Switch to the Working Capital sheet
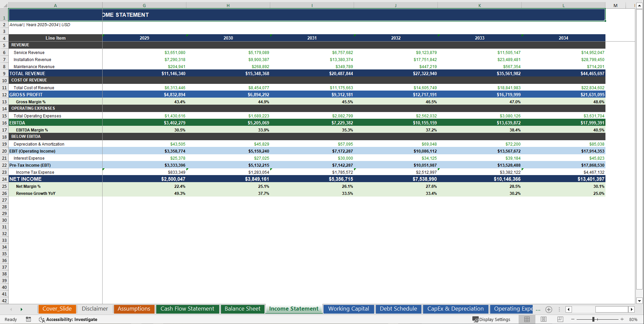644x324 pixels. point(348,309)
